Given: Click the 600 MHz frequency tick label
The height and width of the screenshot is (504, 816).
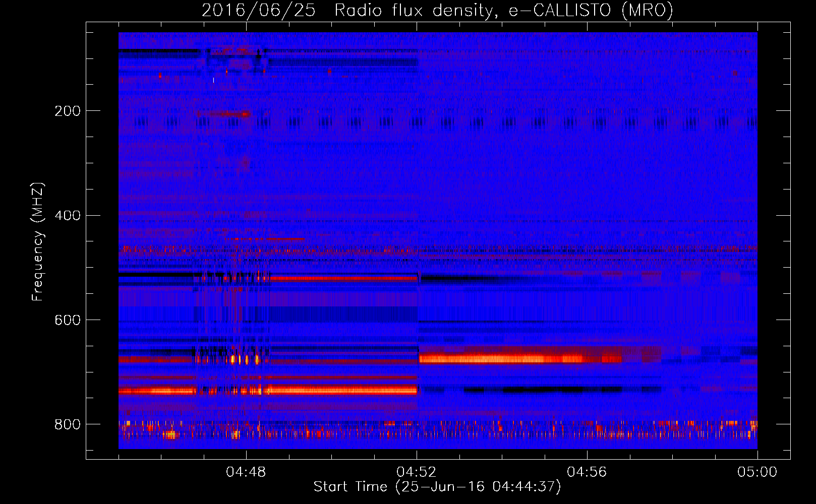Looking at the screenshot, I should coord(68,320).
